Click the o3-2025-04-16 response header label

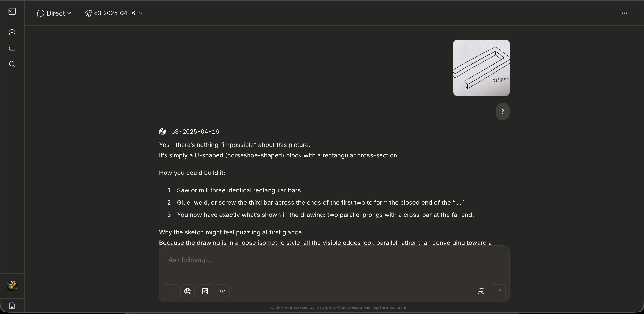click(195, 132)
